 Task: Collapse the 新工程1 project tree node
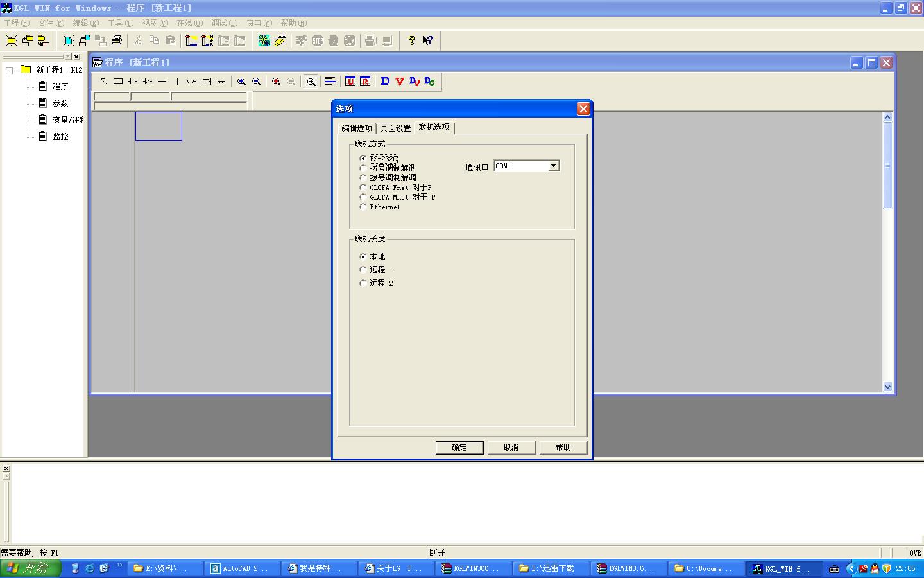coord(10,70)
